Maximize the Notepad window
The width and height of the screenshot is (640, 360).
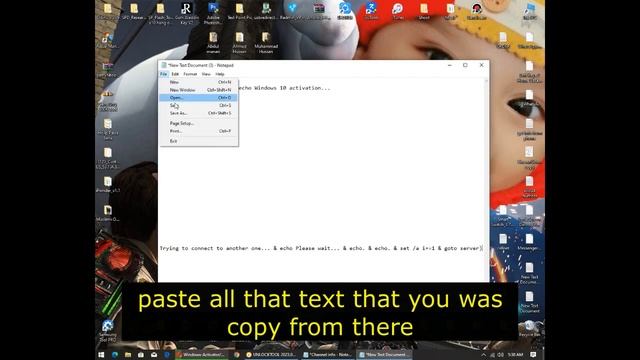click(x=465, y=65)
